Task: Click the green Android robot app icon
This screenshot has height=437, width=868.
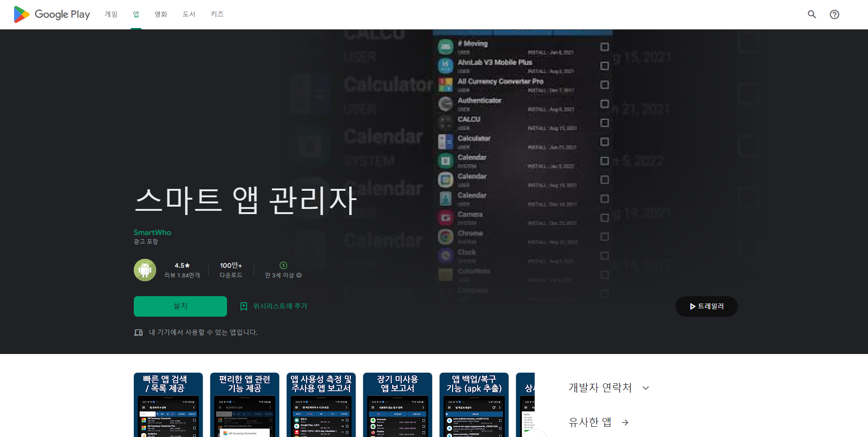Action: (145, 270)
